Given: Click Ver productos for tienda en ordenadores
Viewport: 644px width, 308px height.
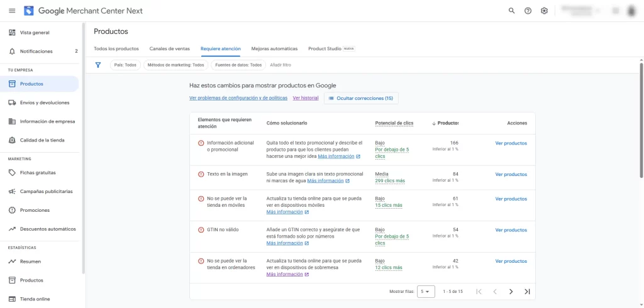Looking at the screenshot, I should (511, 261).
